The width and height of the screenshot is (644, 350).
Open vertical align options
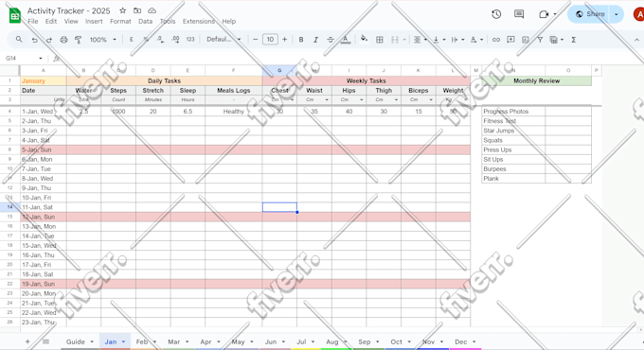[439, 40]
